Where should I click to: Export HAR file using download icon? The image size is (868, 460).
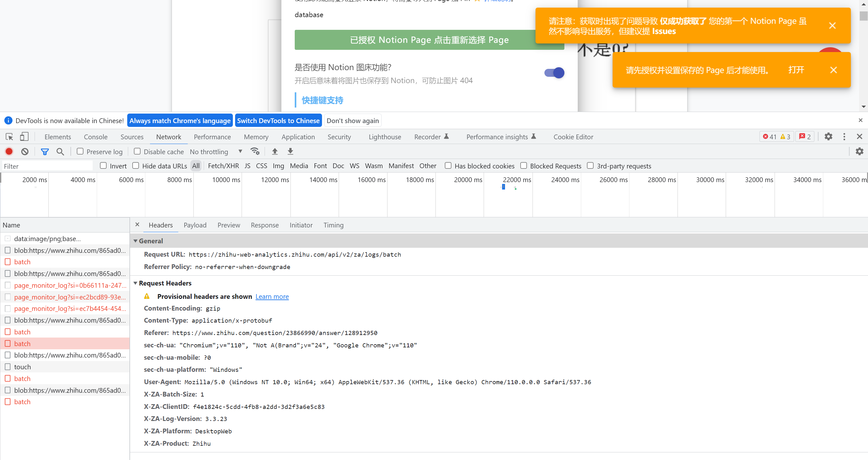pyautogui.click(x=290, y=151)
